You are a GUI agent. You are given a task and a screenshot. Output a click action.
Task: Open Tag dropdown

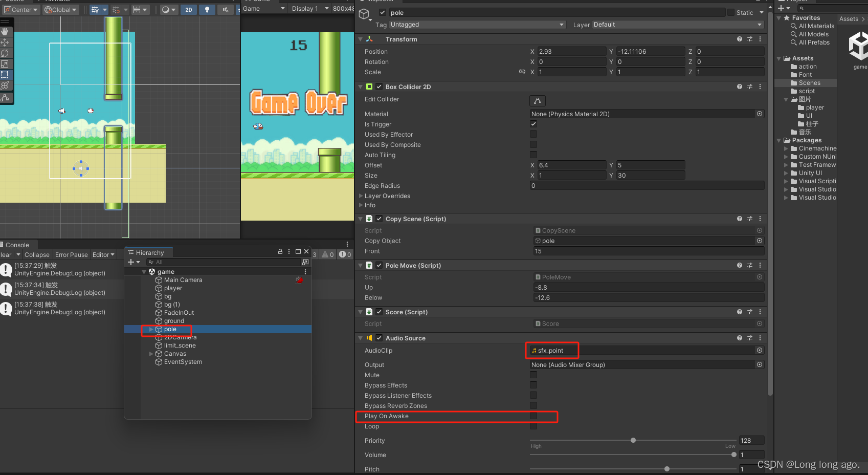(x=478, y=25)
